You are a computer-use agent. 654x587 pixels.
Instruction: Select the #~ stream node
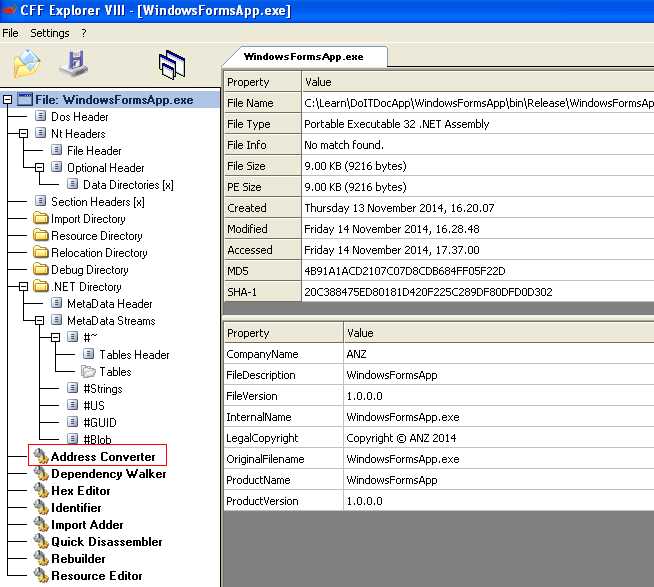90,338
